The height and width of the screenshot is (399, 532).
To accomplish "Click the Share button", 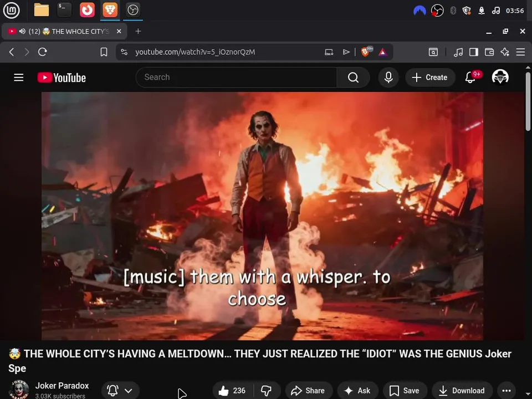I will click(308, 391).
